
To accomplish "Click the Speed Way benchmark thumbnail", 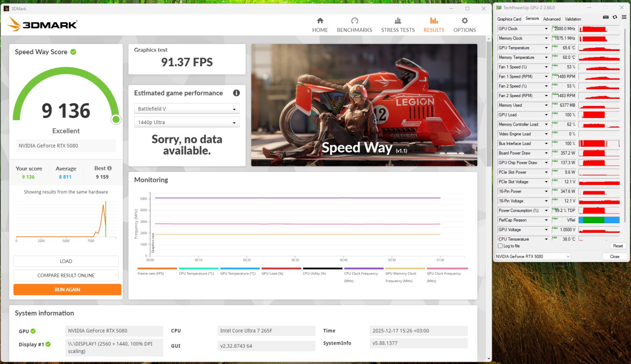I will pyautogui.click(x=364, y=105).
